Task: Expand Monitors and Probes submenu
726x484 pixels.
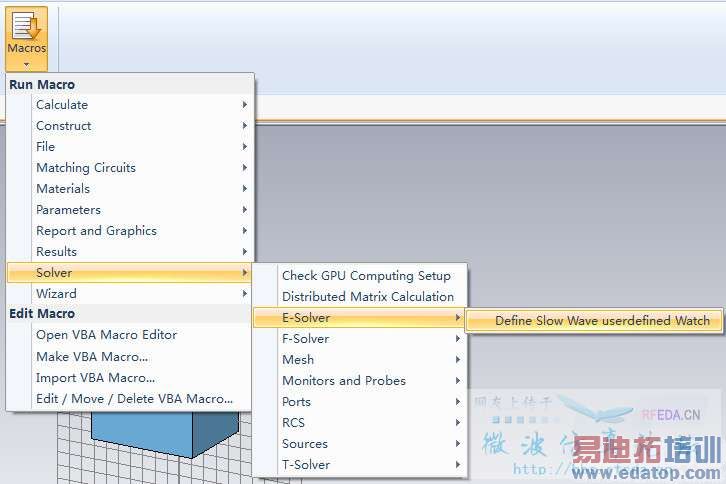Action: point(344,381)
